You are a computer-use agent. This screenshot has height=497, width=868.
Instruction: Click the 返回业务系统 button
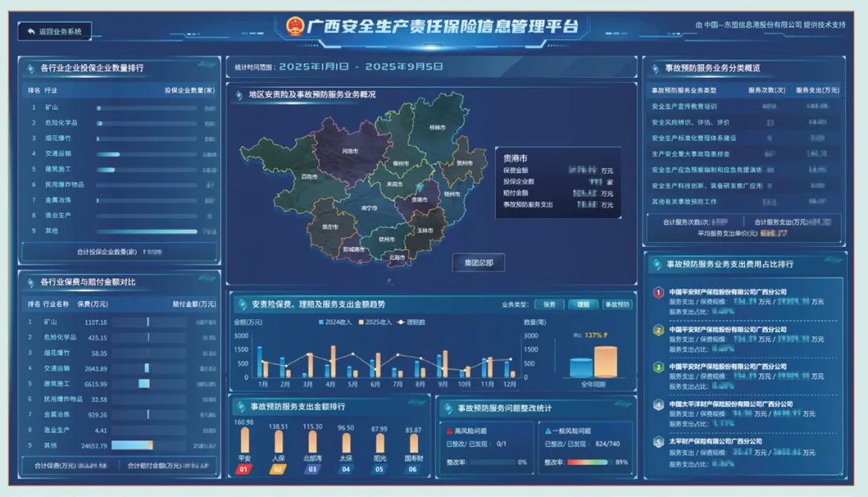coord(55,32)
